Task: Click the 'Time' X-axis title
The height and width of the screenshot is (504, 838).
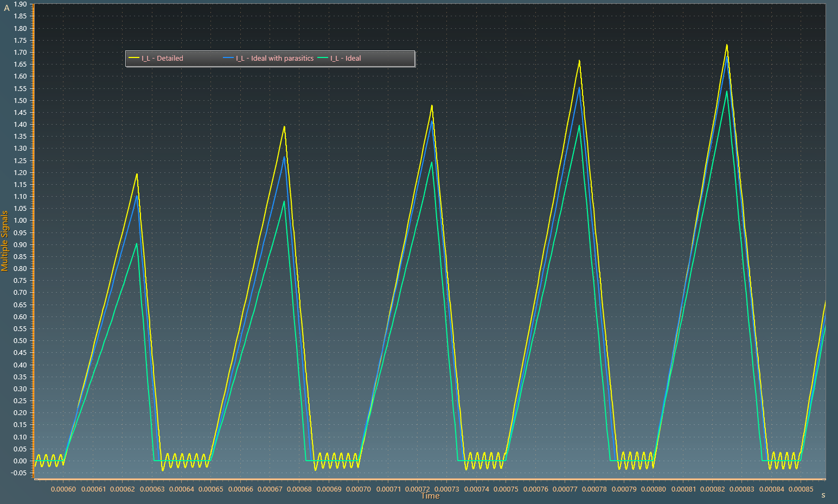Action: click(430, 496)
